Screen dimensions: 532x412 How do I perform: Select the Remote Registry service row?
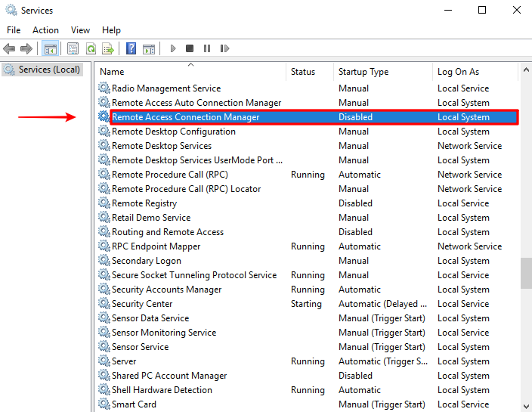(x=144, y=203)
